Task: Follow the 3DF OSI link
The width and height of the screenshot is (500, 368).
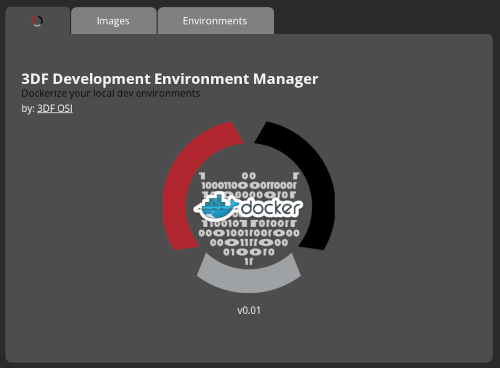Action: [55, 109]
